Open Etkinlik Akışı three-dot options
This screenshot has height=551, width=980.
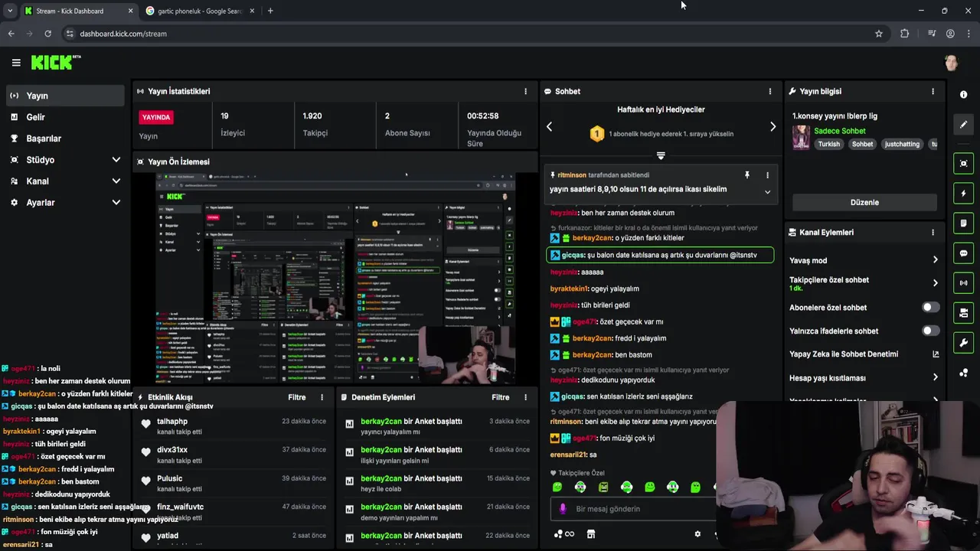322,397
